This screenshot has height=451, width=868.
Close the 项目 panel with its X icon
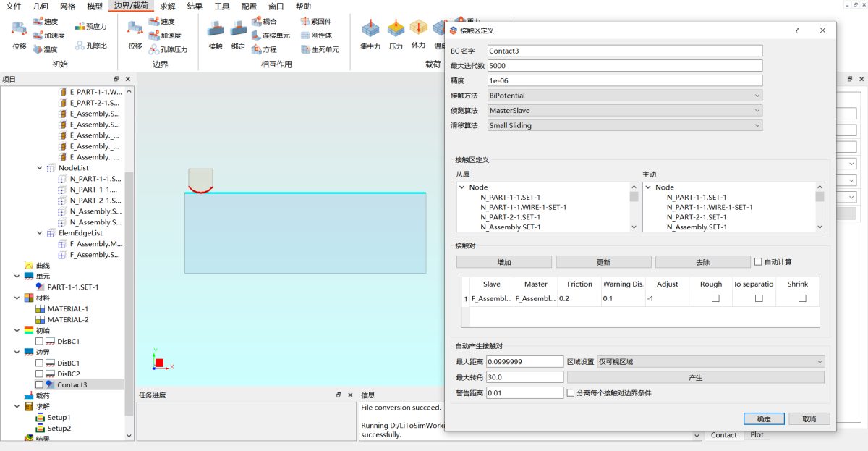coord(128,79)
